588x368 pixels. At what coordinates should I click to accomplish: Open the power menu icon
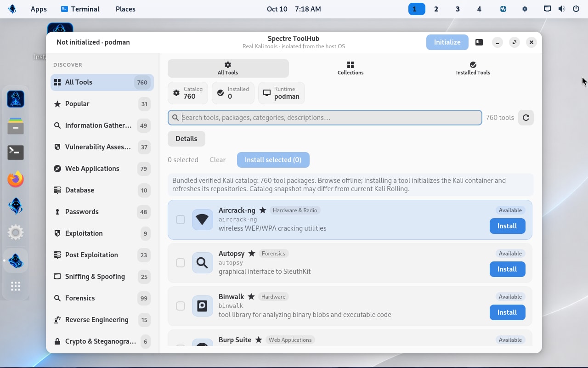click(576, 9)
